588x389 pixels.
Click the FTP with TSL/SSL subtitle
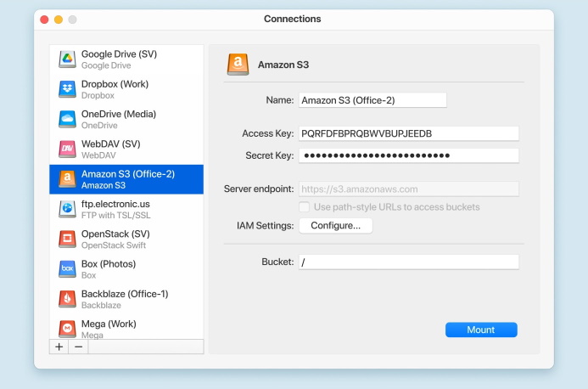click(116, 215)
